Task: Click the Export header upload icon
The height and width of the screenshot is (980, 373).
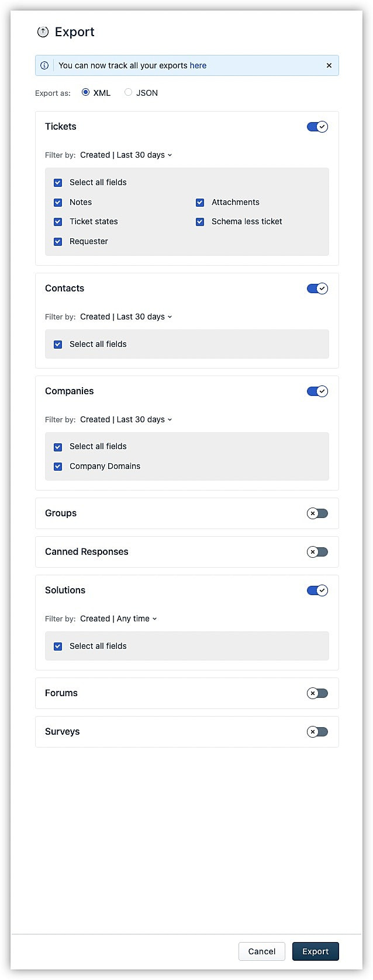Action: (43, 32)
